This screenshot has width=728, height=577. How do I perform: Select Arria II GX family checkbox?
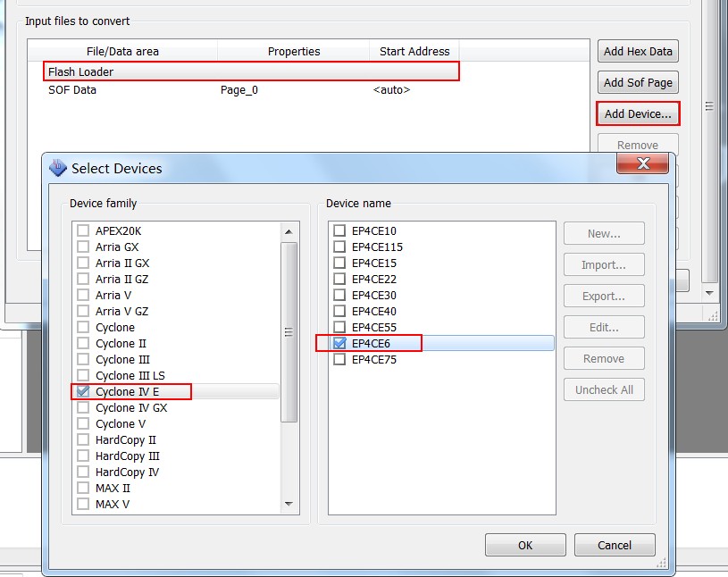coord(83,263)
